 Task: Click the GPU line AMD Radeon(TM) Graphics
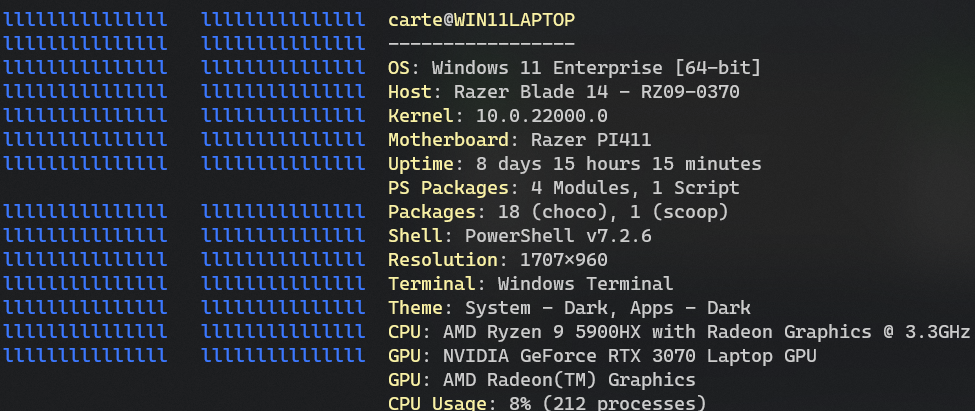(x=541, y=380)
